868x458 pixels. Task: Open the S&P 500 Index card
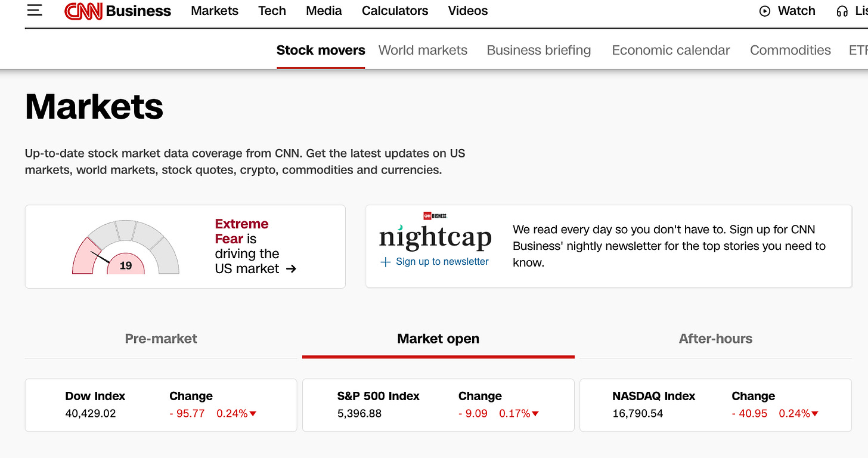click(x=438, y=405)
